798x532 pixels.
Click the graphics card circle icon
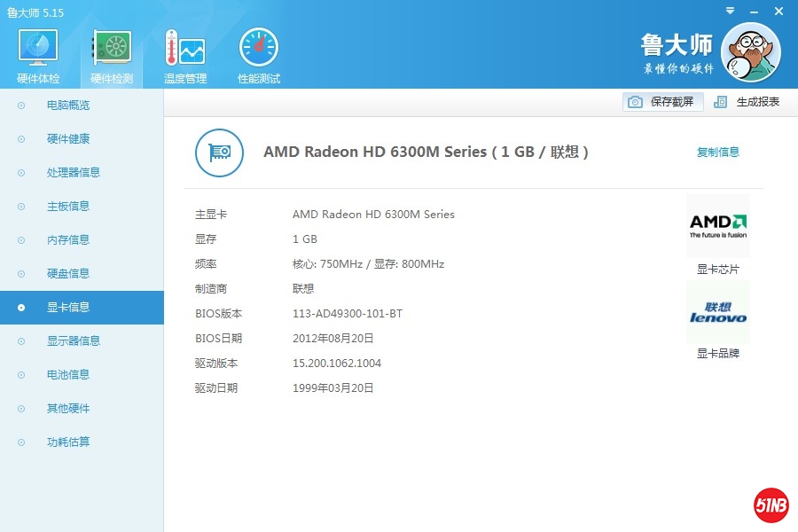219,153
